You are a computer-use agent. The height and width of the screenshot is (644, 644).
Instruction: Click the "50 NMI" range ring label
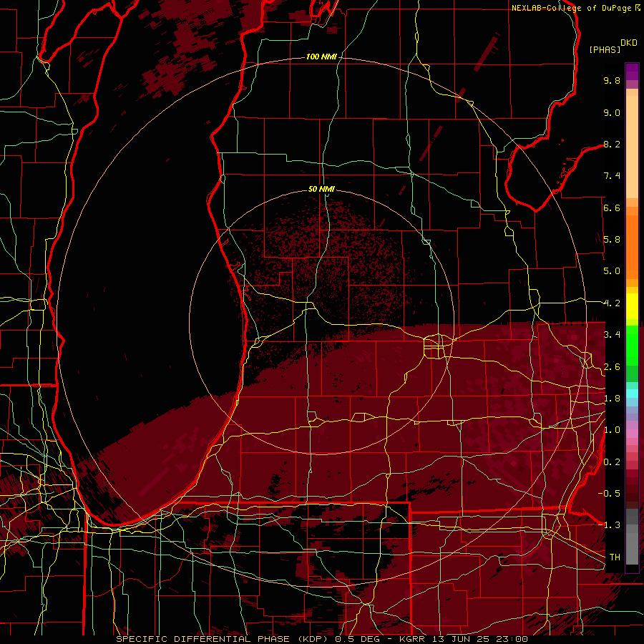(x=321, y=189)
